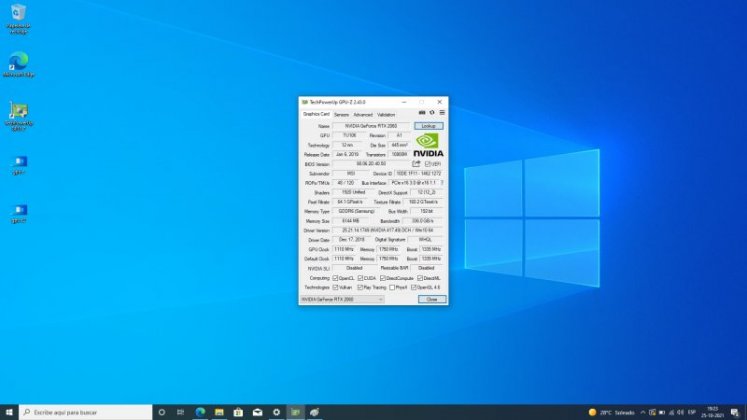Click the Close button in GPU-Z
The image size is (747, 420).
(432, 300)
